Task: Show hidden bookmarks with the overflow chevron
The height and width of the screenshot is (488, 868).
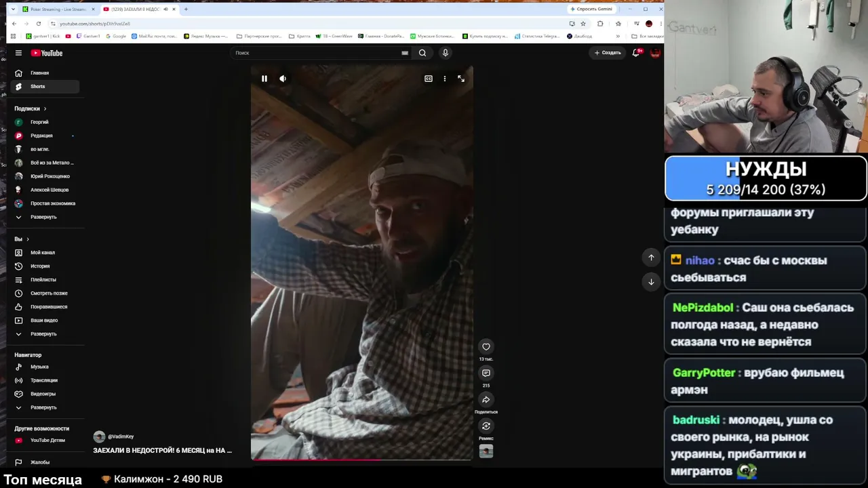Action: click(x=618, y=36)
